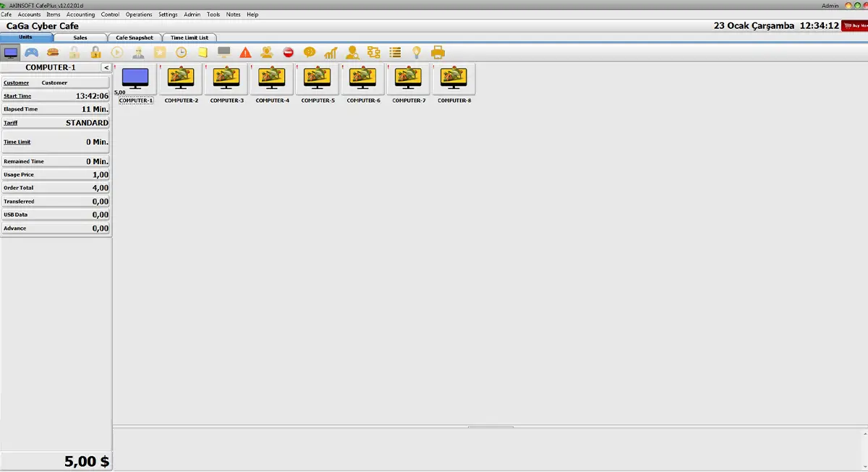This screenshot has width=868, height=472.
Task: Click the underlined Start Time label
Action: coord(17,96)
